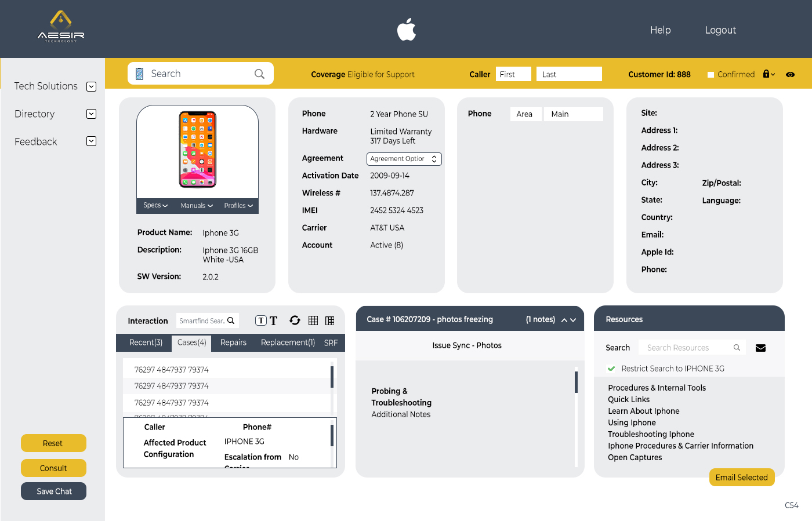812x521 pixels.
Task: Click the Smartfind search magnifier icon
Action: (x=231, y=320)
